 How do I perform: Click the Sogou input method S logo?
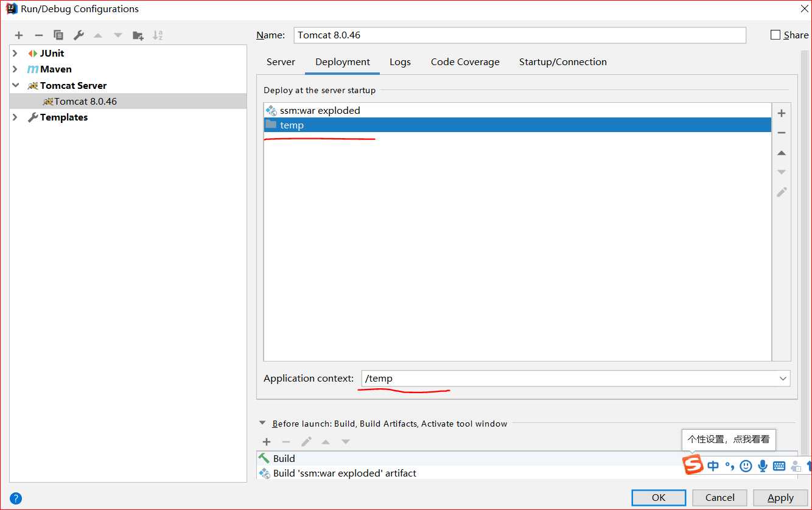[x=693, y=466]
